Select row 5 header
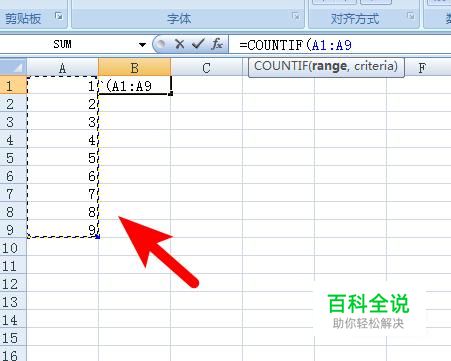The width and height of the screenshot is (451, 361). tap(13, 157)
